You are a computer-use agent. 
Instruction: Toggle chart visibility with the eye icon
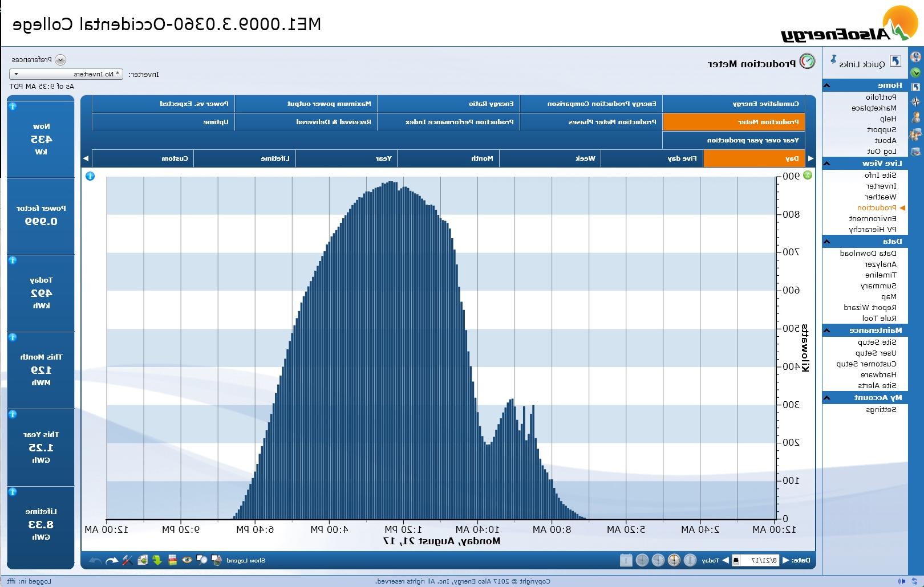click(x=187, y=560)
